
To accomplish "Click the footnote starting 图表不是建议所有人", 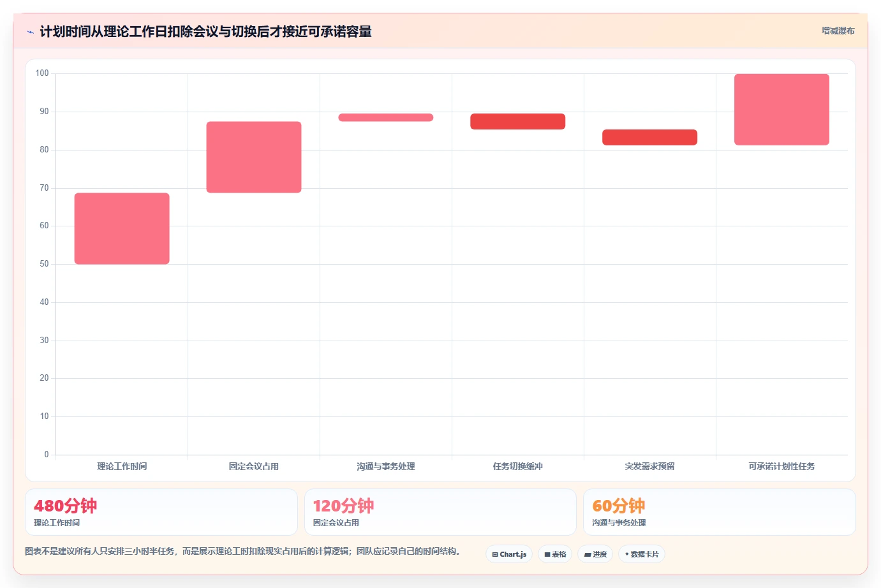I will [x=242, y=551].
